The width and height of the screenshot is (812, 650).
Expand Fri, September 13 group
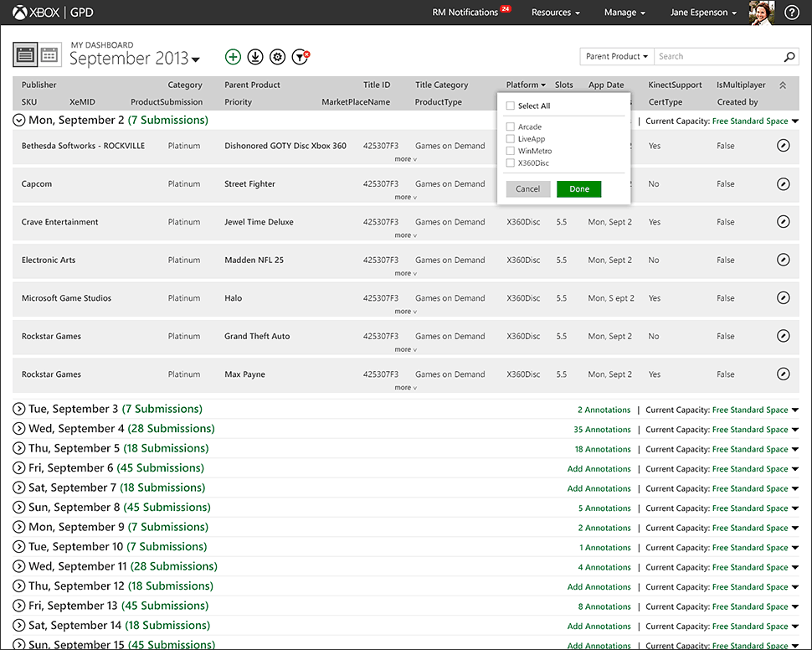[18, 606]
